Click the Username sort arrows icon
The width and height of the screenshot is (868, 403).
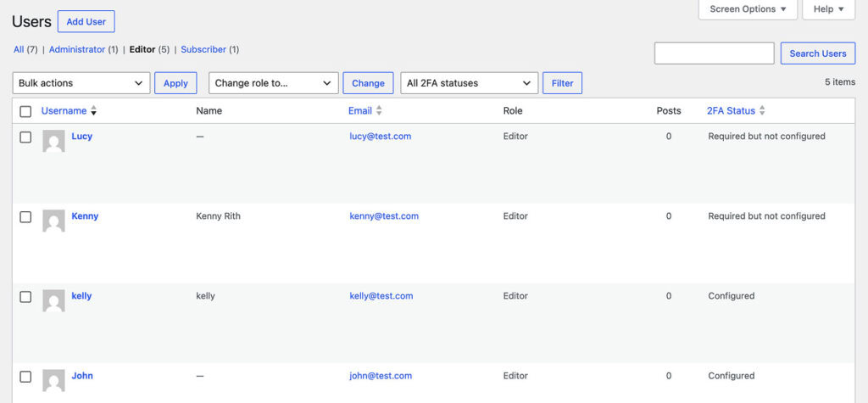click(x=93, y=111)
